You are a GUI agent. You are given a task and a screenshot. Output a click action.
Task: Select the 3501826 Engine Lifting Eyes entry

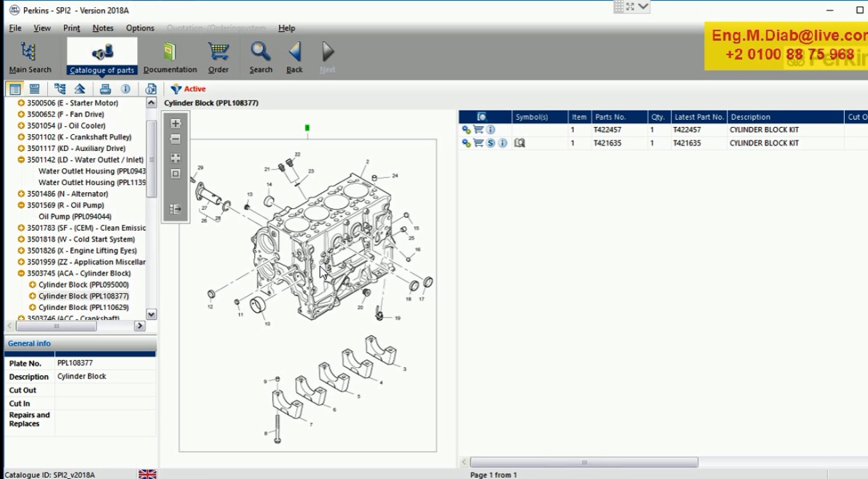point(82,251)
